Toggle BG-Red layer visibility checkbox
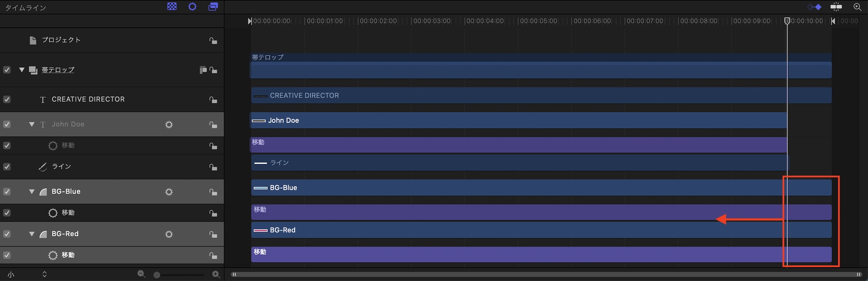The image size is (868, 281). pos(7,234)
